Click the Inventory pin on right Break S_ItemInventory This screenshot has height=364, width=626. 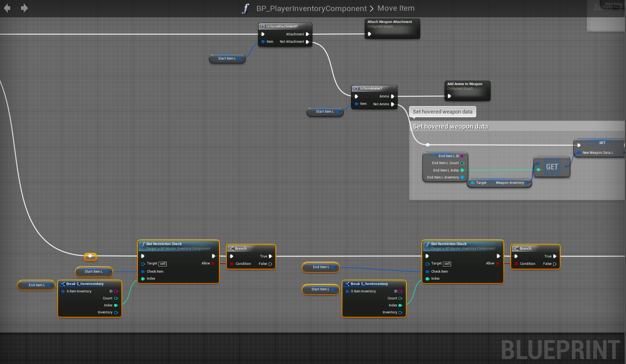tap(400, 312)
